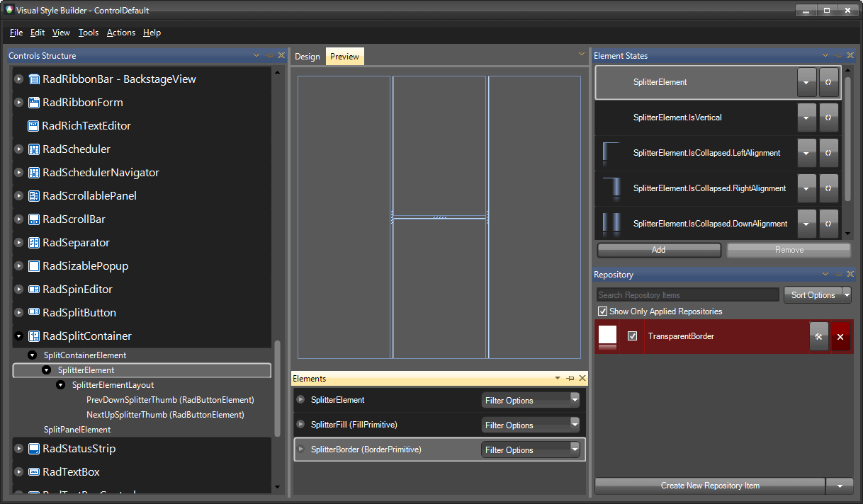Viewport: 863px width, 504px height.
Task: Switch to the Design tab
Action: pyautogui.click(x=307, y=55)
